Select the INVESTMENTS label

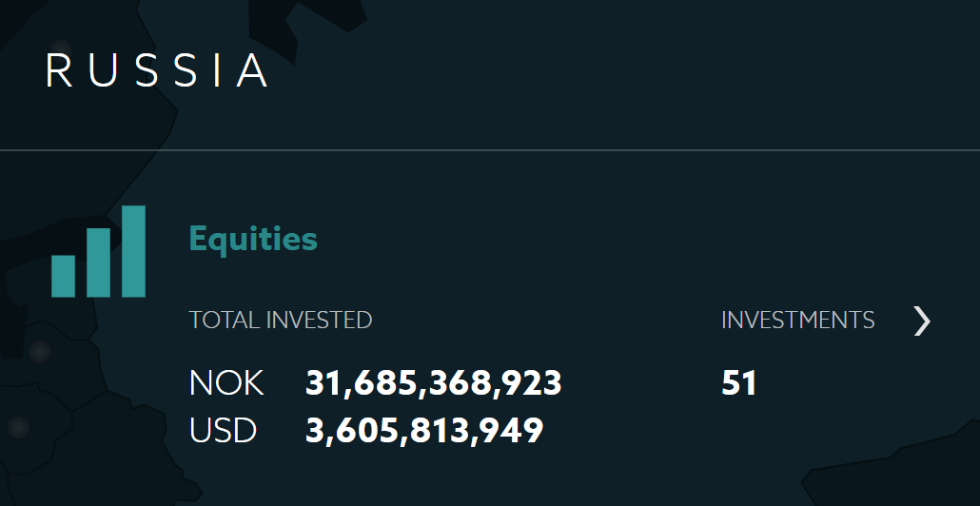click(x=797, y=321)
